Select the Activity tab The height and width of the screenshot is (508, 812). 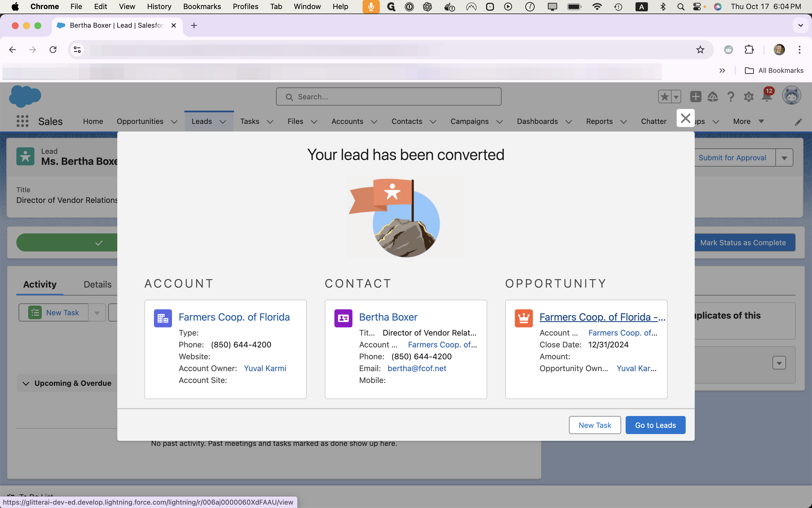click(x=39, y=284)
